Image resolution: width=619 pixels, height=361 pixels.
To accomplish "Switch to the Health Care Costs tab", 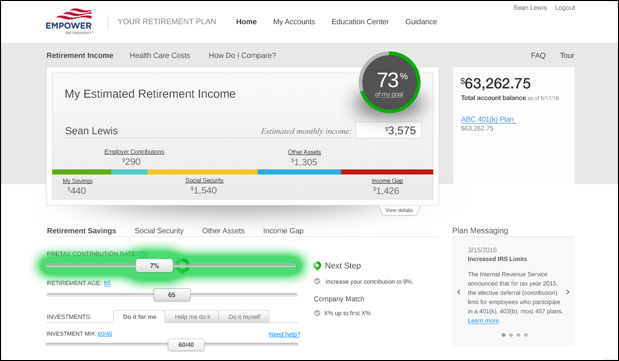I will pos(160,55).
